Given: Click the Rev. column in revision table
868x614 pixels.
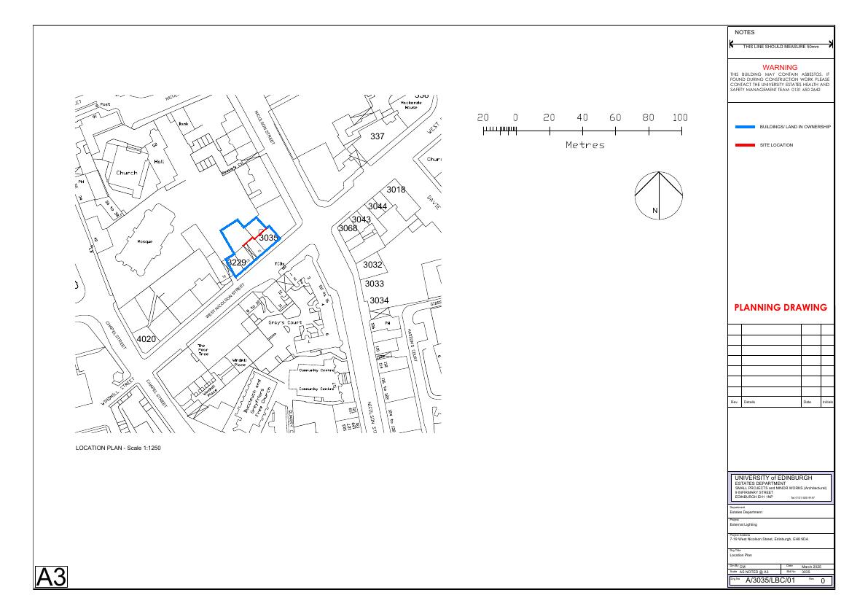Looking at the screenshot, I should coord(735,402).
